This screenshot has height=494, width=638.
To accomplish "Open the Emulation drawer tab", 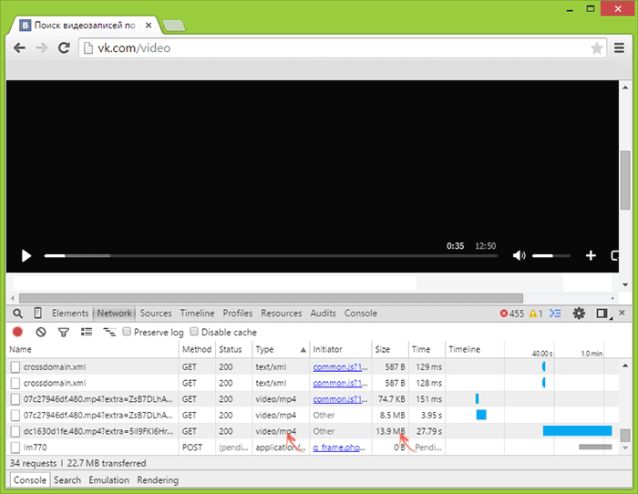I will 109,480.
